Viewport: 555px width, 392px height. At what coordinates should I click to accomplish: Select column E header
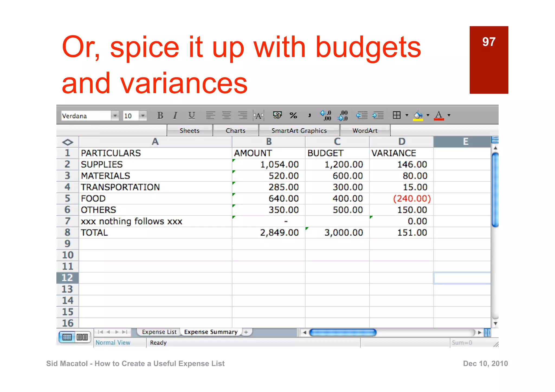[462, 142]
